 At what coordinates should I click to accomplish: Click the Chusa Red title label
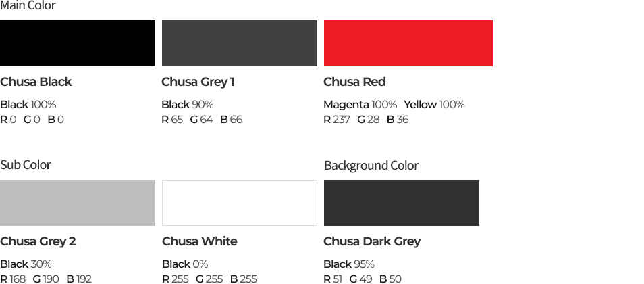coord(355,82)
